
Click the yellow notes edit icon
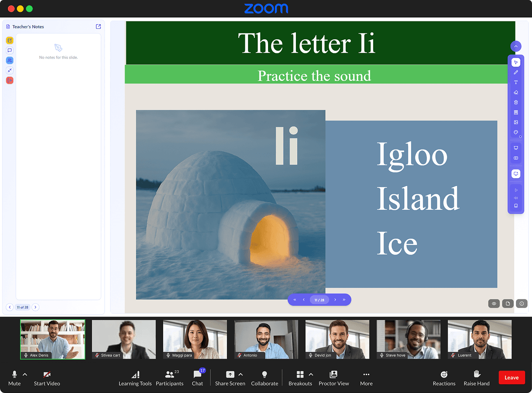pyautogui.click(x=10, y=40)
